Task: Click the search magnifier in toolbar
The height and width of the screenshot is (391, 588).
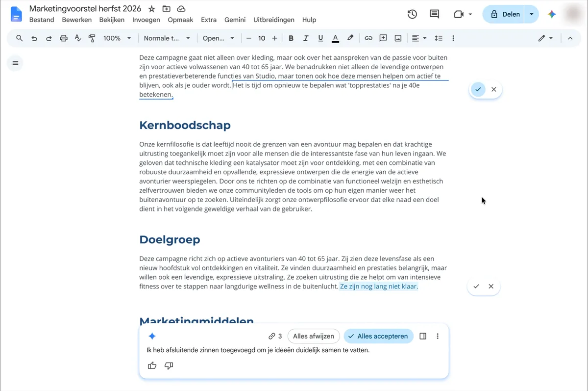Action: 20,38
